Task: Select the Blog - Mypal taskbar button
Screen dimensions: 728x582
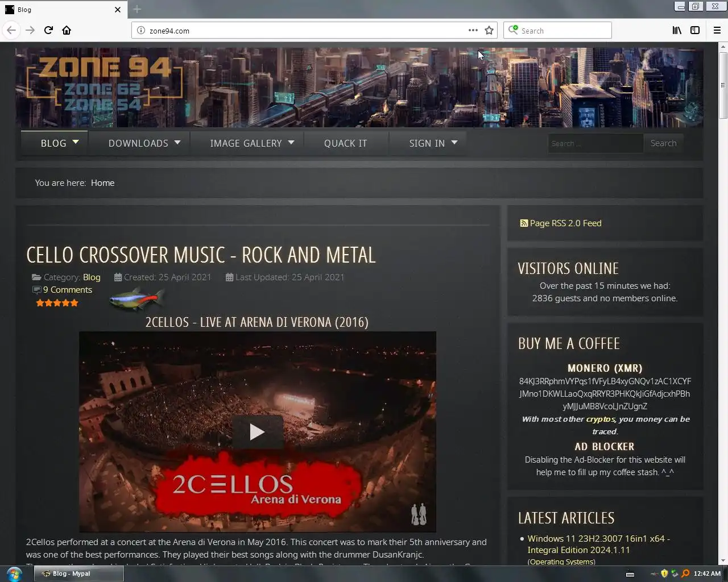Action: [78, 573]
